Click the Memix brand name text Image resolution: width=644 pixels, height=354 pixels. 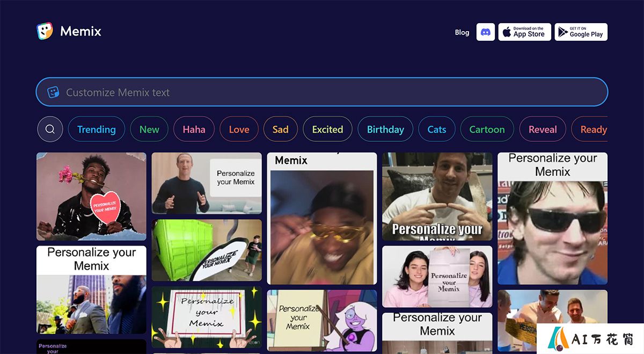click(80, 31)
